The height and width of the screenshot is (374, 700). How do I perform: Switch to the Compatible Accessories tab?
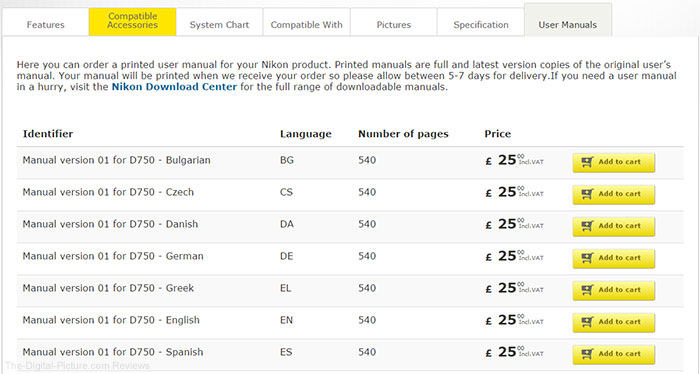[132, 21]
